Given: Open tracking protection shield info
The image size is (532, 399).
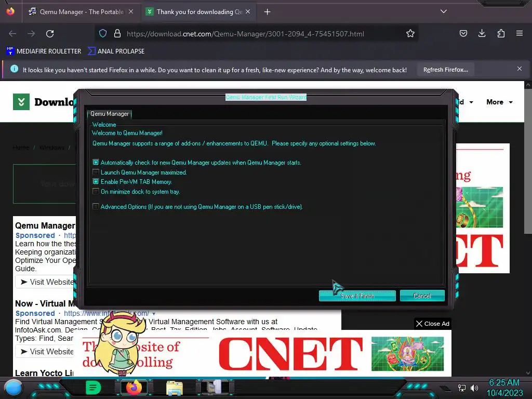Looking at the screenshot, I should click(x=103, y=34).
